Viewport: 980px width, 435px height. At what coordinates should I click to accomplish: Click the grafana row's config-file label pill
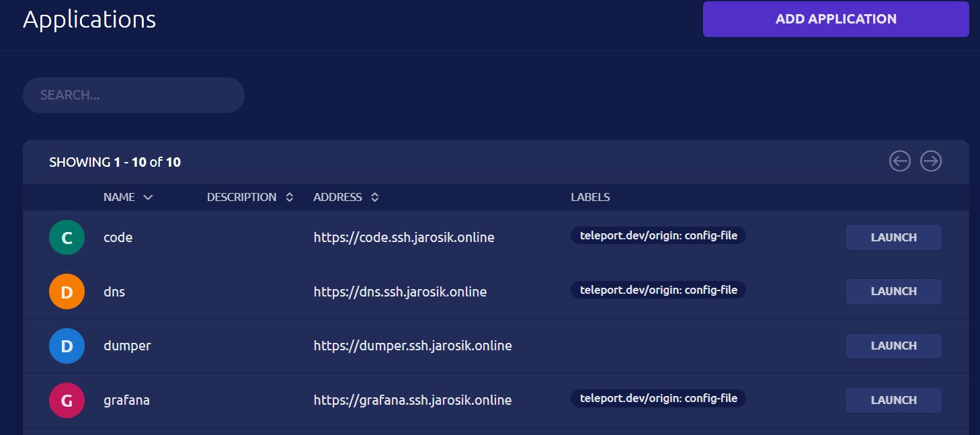click(658, 398)
